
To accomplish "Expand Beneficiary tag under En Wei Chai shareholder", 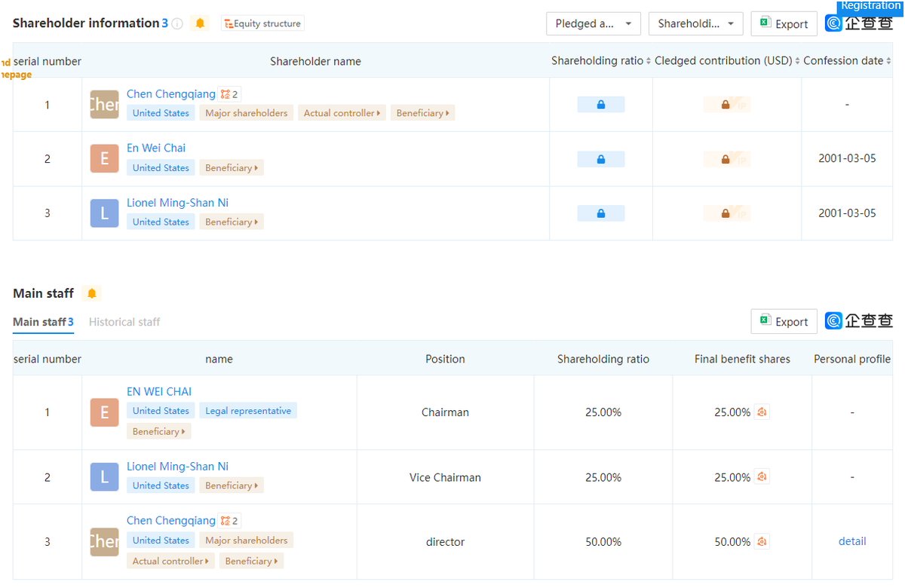I will [232, 168].
